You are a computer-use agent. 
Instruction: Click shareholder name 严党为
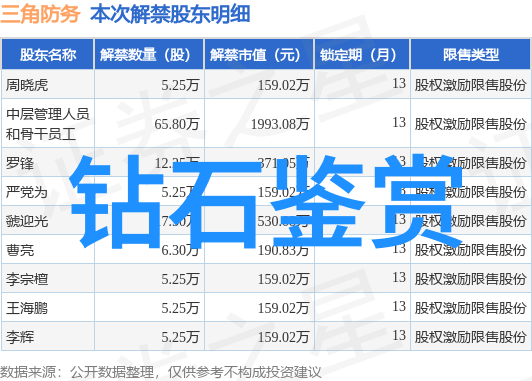tap(27, 192)
